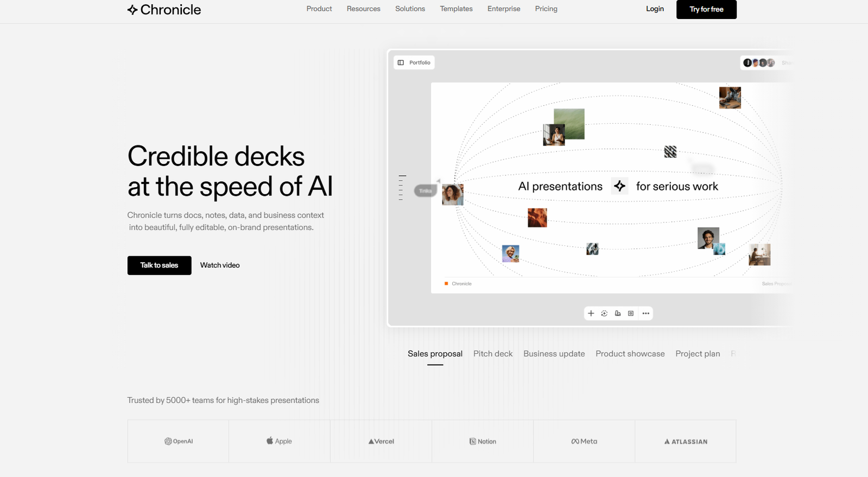Click the Chronicle logo in the header

[x=164, y=10]
